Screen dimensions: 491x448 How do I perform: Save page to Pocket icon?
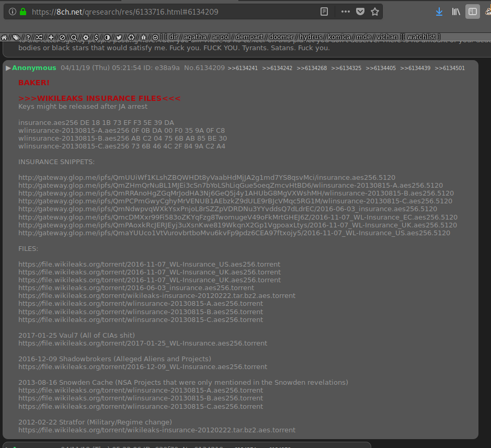click(x=360, y=12)
